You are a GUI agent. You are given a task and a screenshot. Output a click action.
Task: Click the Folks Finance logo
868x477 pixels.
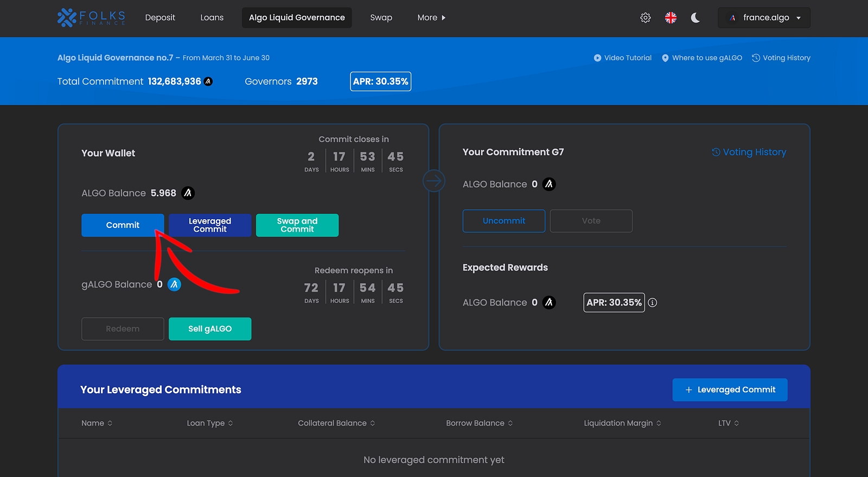coord(91,17)
